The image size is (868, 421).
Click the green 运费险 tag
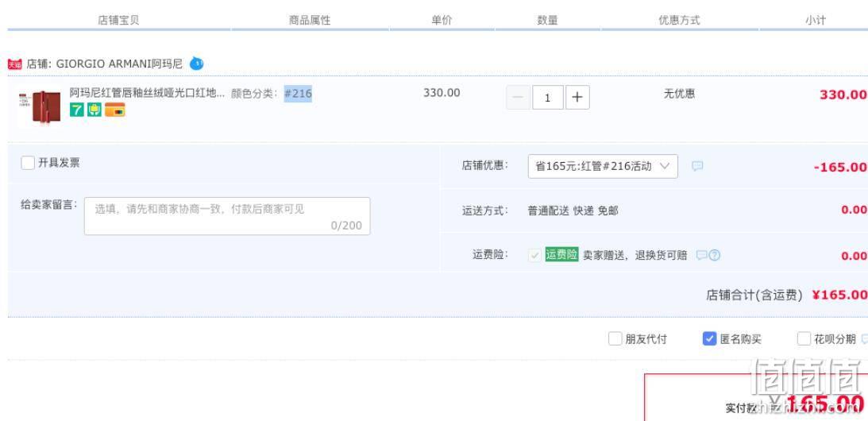561,255
